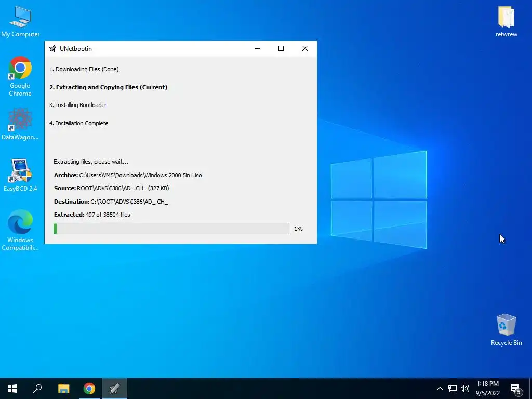Click 'Extracted: 497 of 38504 files' text
Screen dimensions: 532x399
[92, 215]
